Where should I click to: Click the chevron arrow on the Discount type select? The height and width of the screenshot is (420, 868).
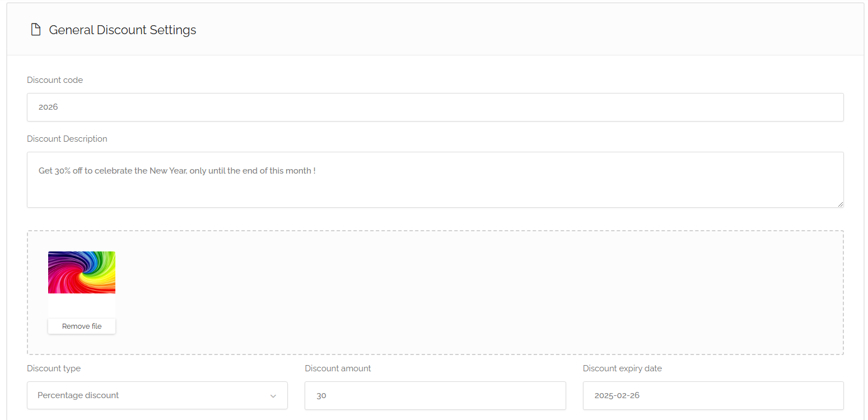point(273,396)
